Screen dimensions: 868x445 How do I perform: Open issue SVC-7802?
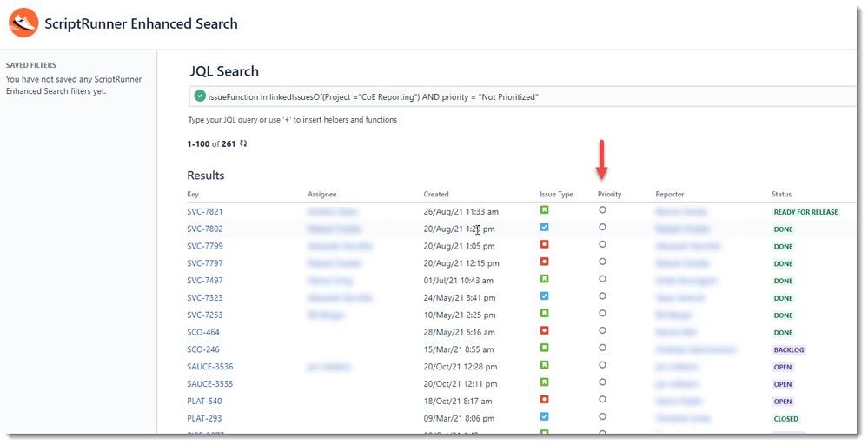tap(205, 229)
